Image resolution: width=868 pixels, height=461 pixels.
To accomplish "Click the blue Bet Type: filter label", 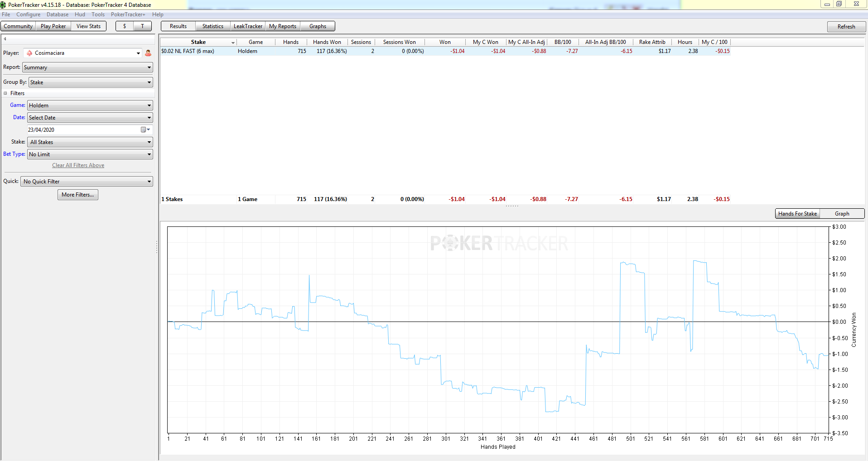I will pos(14,154).
